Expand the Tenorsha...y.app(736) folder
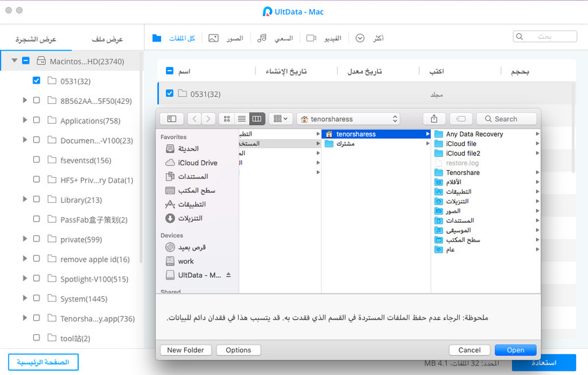This screenshot has height=375, width=588. tap(25, 318)
